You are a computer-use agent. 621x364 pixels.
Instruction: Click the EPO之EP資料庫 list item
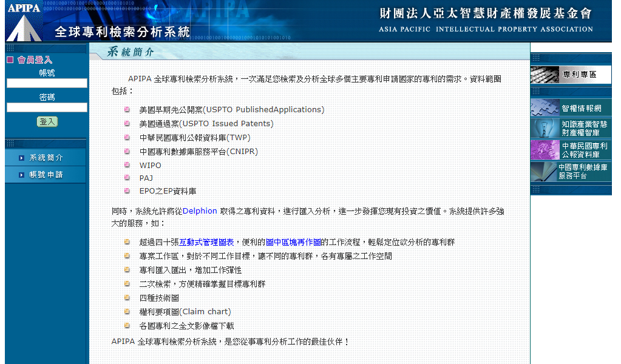click(168, 191)
